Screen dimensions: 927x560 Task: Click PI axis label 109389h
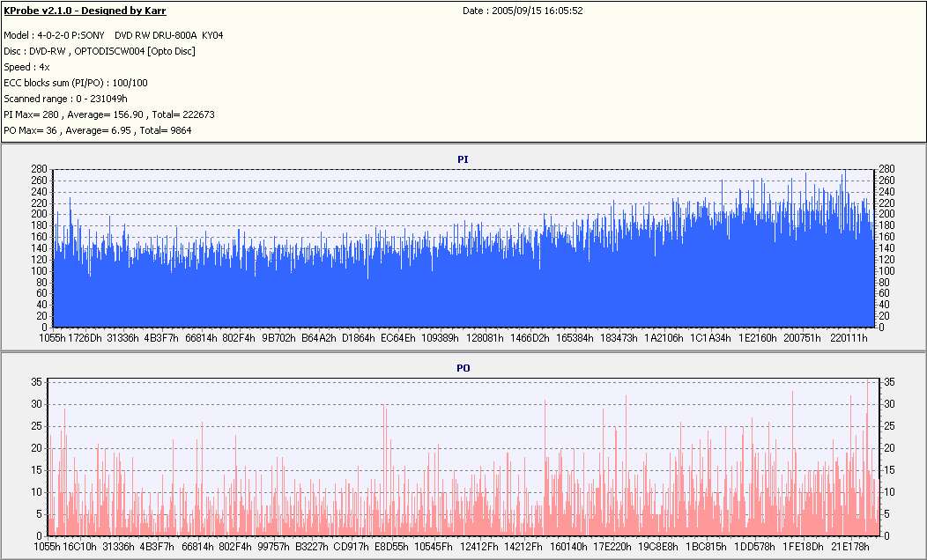[x=440, y=338]
